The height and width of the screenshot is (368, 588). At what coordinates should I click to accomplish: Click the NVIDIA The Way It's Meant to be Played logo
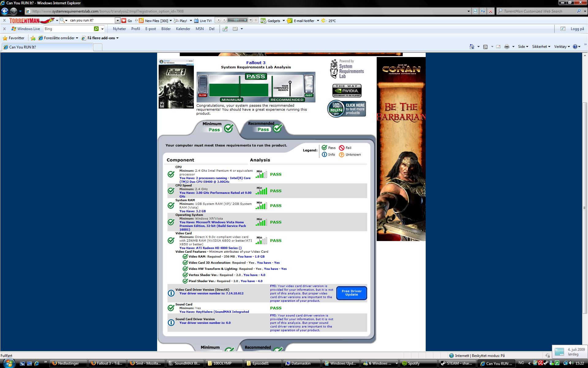pyautogui.click(x=347, y=91)
